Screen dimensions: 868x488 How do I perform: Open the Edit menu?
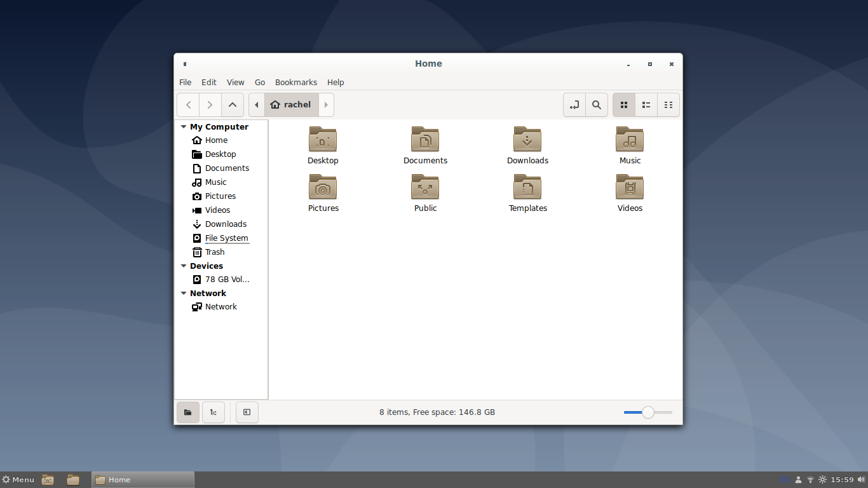pos(209,83)
